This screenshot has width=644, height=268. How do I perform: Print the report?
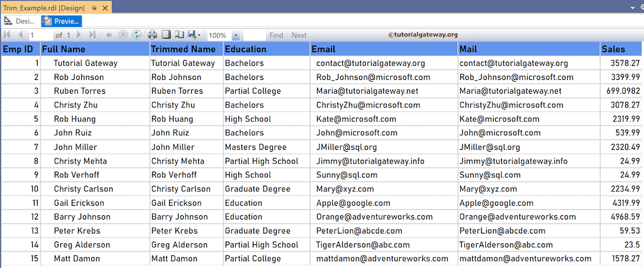click(x=152, y=35)
